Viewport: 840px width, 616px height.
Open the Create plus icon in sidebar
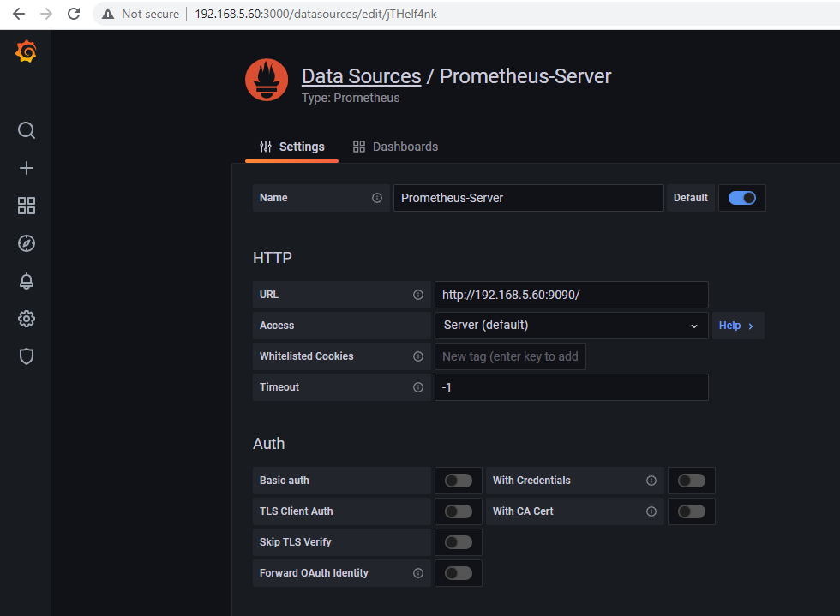pos(27,168)
